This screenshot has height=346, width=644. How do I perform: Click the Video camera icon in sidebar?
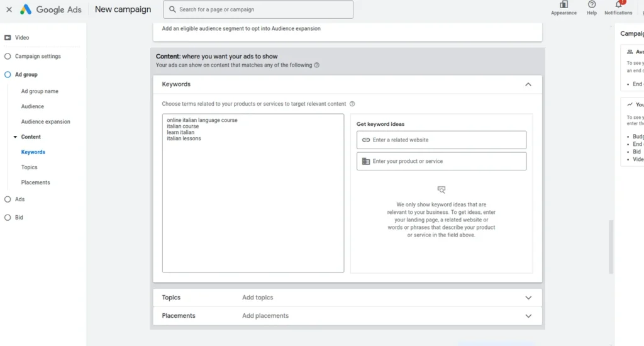coord(8,38)
